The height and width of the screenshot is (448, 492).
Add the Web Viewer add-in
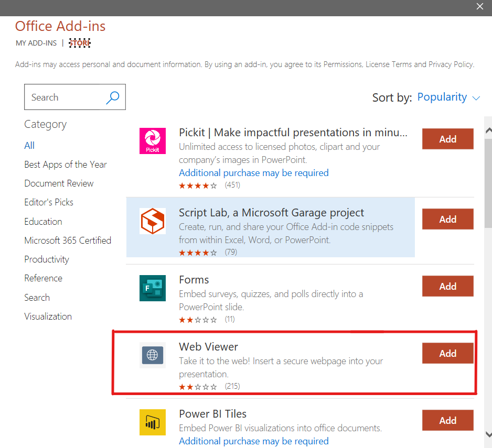(447, 353)
